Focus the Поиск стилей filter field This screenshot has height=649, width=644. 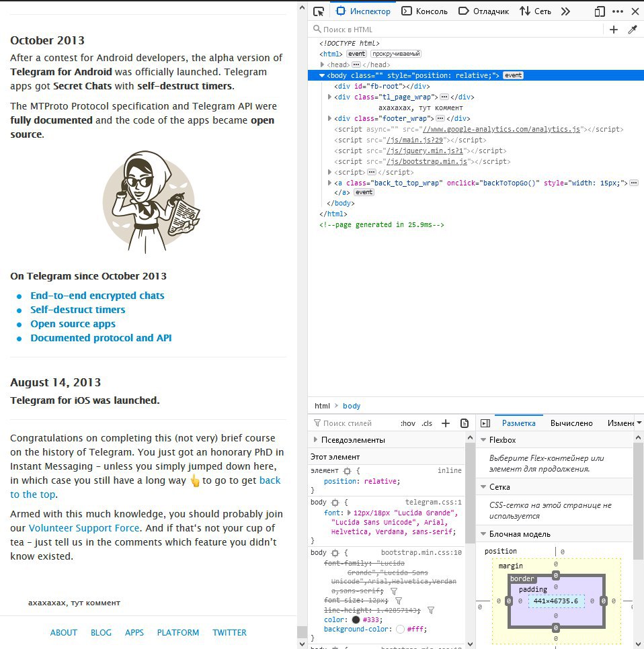pyautogui.click(x=352, y=423)
